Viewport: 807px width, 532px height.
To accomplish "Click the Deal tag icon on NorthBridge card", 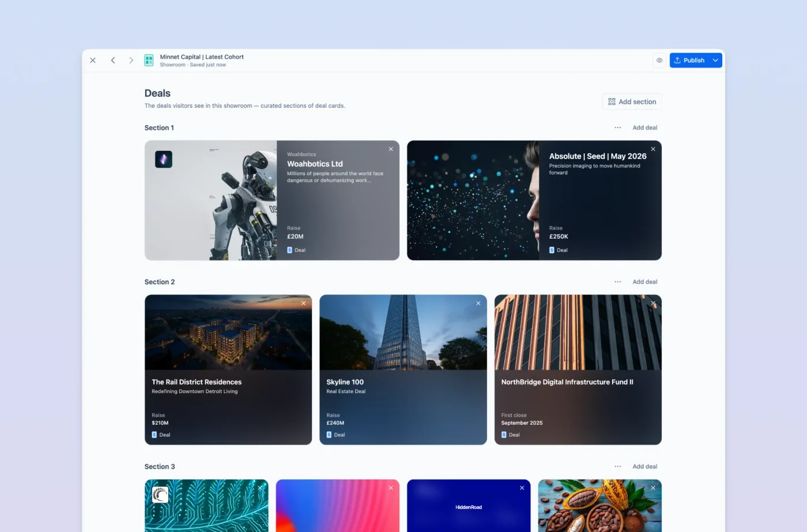I will (504, 435).
